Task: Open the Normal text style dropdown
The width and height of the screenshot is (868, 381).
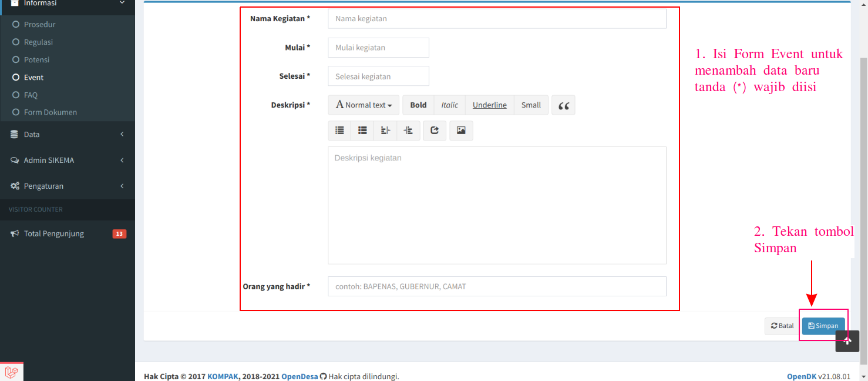Action: point(363,105)
